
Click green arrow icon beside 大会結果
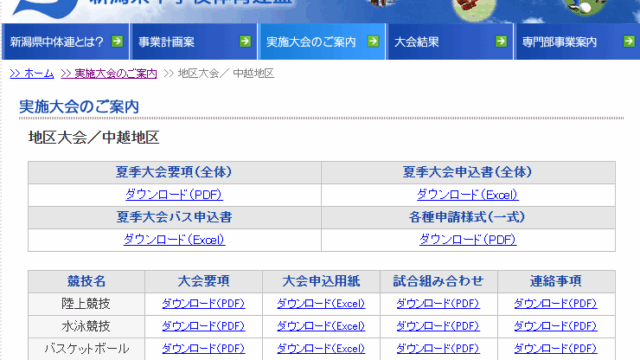[501, 41]
